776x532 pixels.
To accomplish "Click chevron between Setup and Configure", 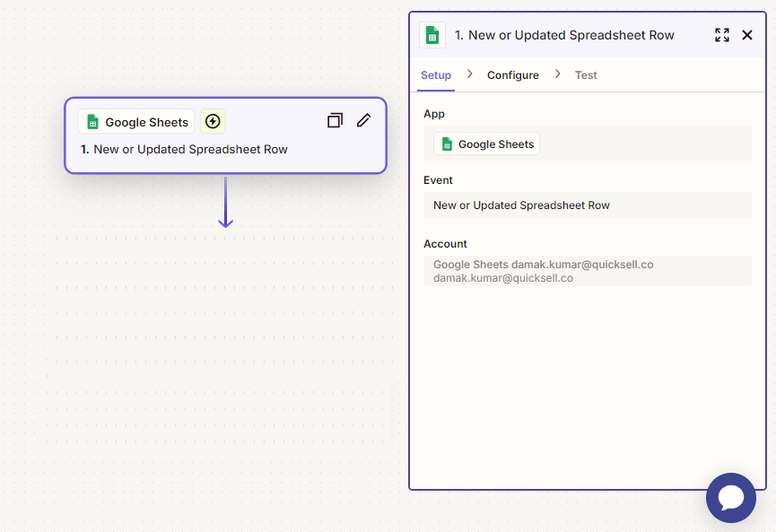I will (469, 74).
